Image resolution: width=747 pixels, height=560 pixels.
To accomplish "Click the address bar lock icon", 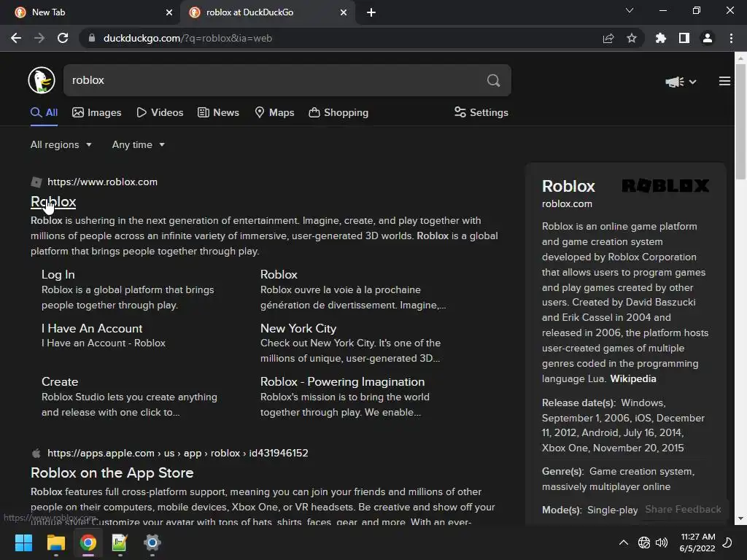I will click(x=92, y=38).
